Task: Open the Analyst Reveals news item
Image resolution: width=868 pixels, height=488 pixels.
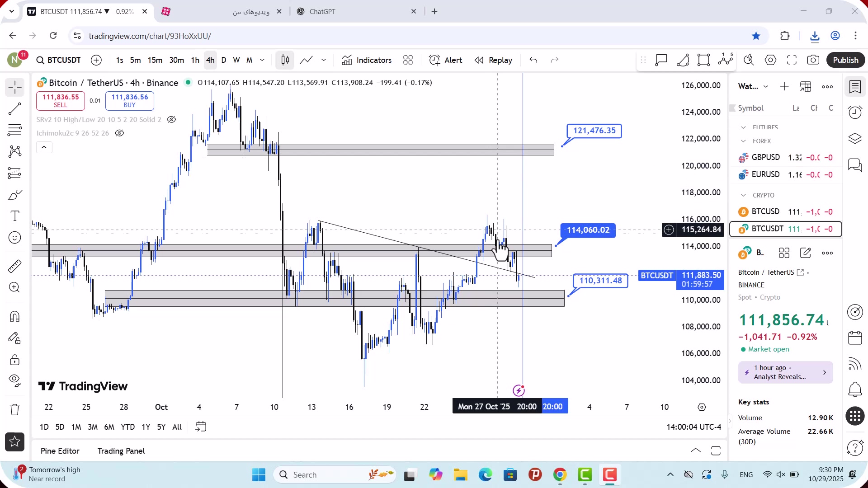Action: [x=785, y=372]
